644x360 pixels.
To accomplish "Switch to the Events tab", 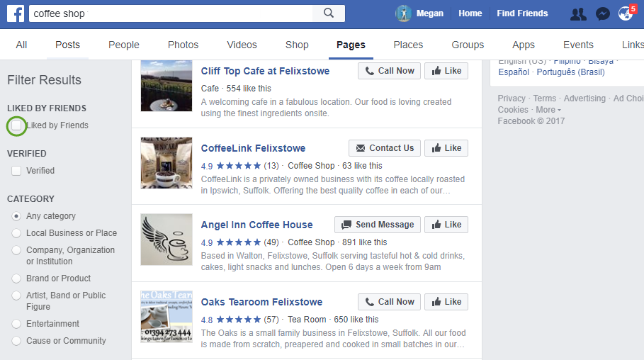I will (578, 45).
